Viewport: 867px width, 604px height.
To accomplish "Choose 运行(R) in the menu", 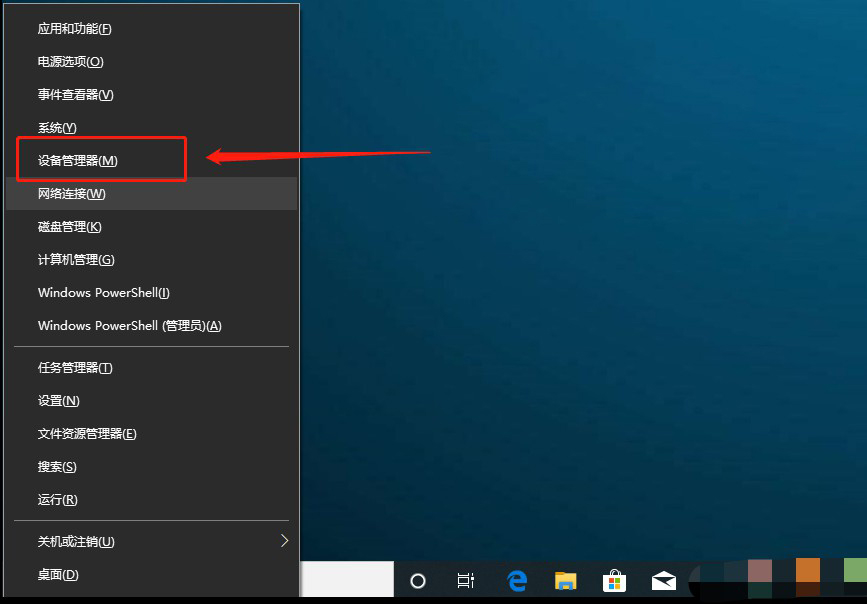I will coord(58,500).
